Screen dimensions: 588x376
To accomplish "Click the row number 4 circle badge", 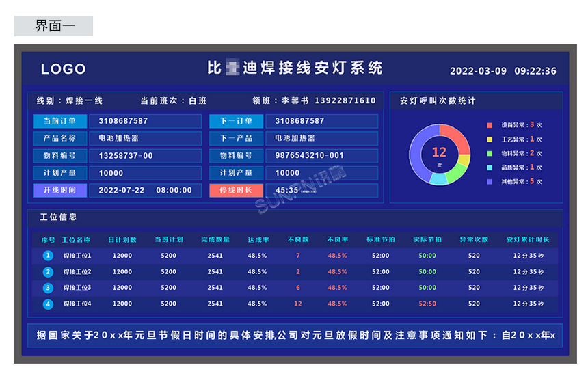I will coord(48,304).
